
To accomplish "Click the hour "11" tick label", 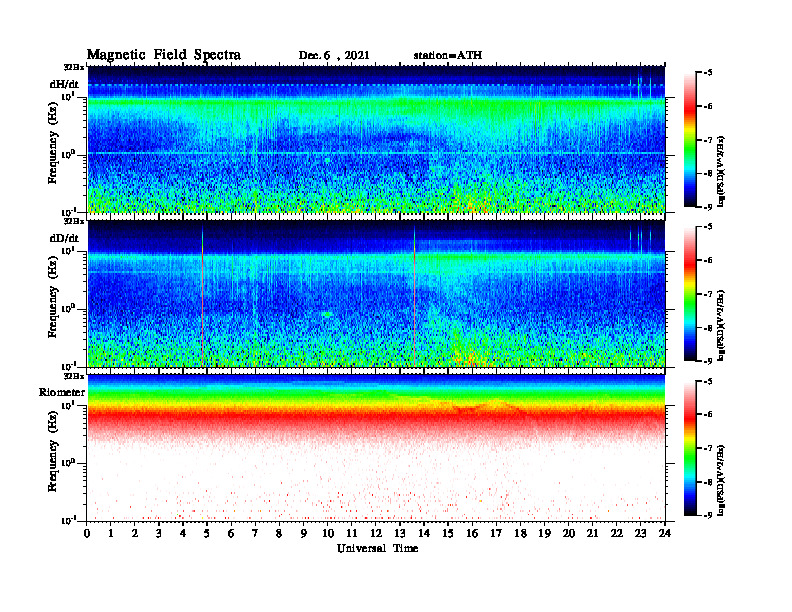I will click(352, 534).
